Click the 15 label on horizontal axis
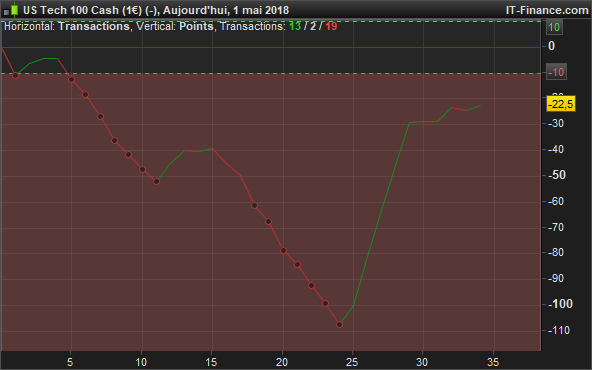 (211, 362)
